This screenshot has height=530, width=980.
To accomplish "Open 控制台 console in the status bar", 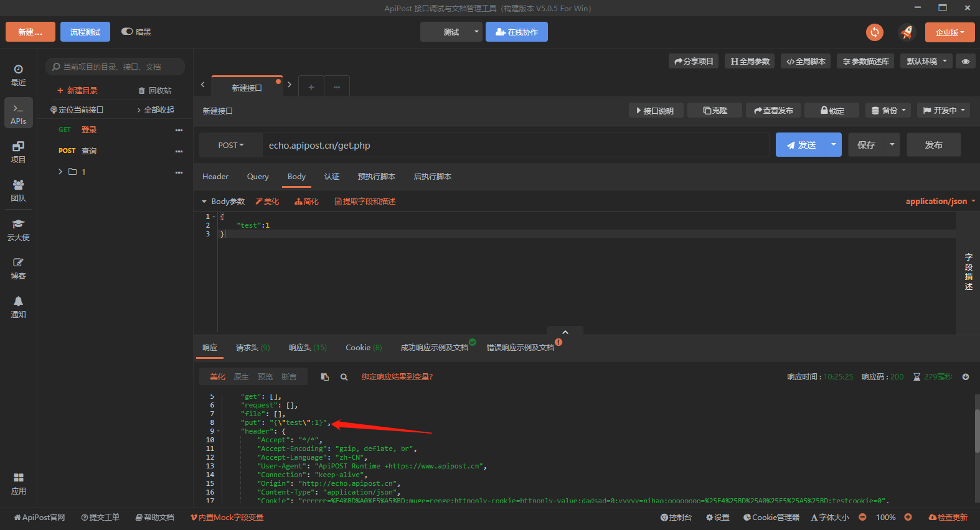I will pyautogui.click(x=676, y=518).
